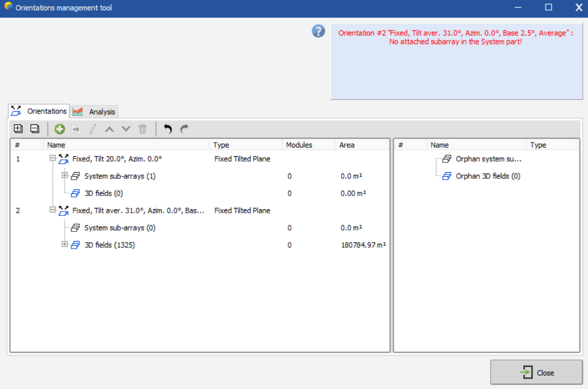Collapse orientation 1 Fixed Tilt 20.0° node
Viewport: 588px width, 389px height.
tap(53, 158)
